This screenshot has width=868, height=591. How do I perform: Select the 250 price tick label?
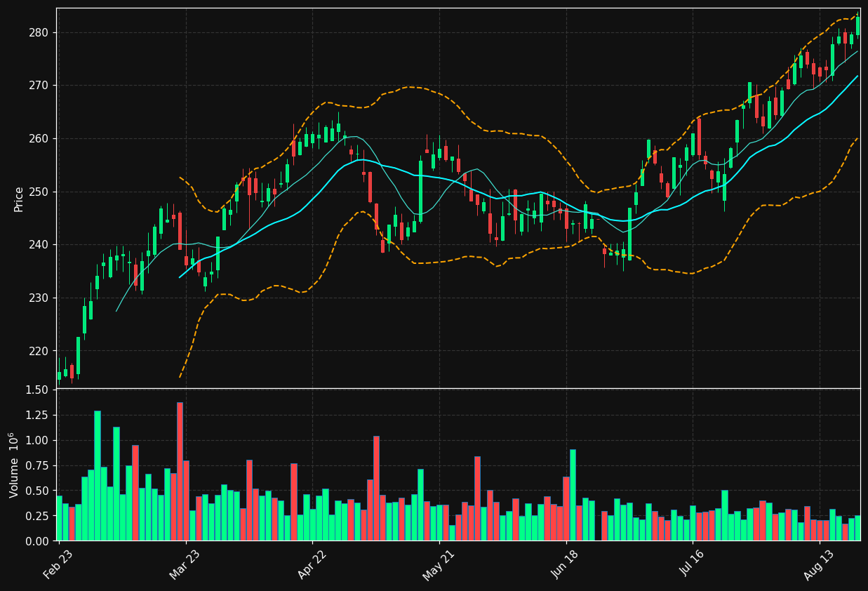(39, 192)
